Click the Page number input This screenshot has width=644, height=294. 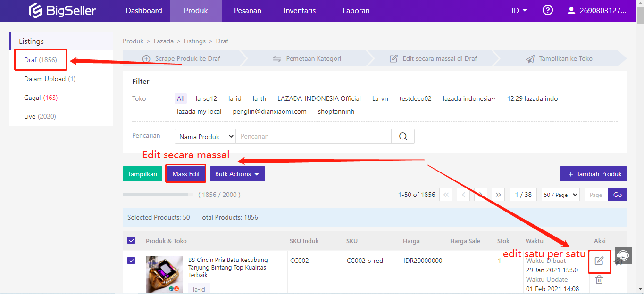(596, 195)
